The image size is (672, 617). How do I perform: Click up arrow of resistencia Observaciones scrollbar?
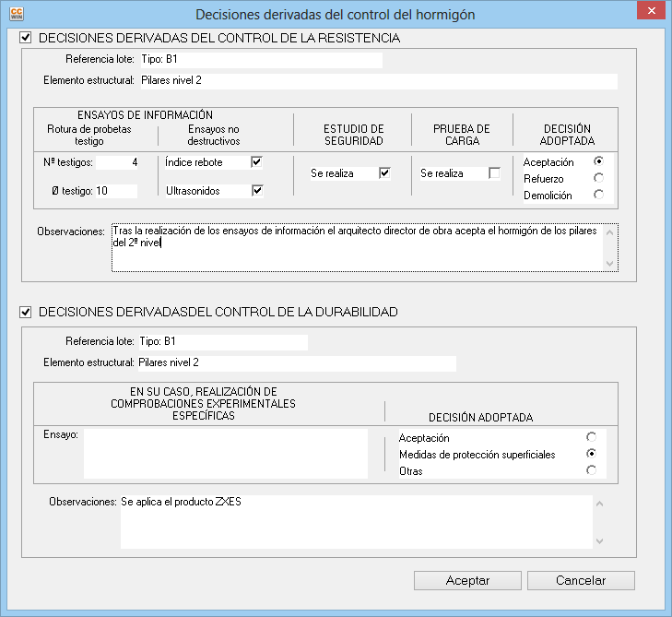coord(609,232)
